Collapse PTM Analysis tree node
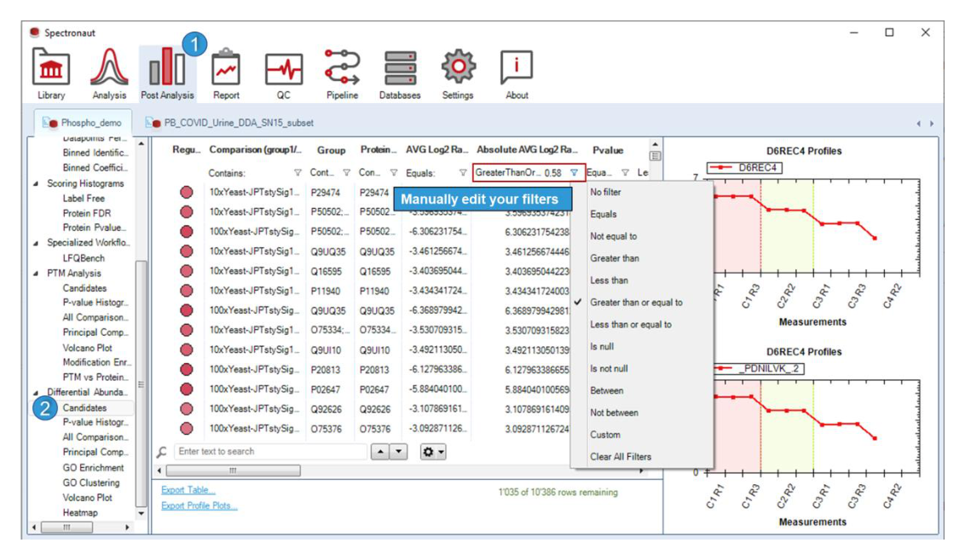This screenshot has width=965, height=560. pos(36,274)
